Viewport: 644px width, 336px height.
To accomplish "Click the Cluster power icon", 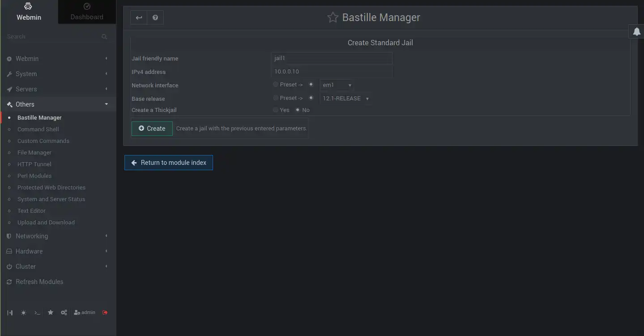I will tap(9, 267).
